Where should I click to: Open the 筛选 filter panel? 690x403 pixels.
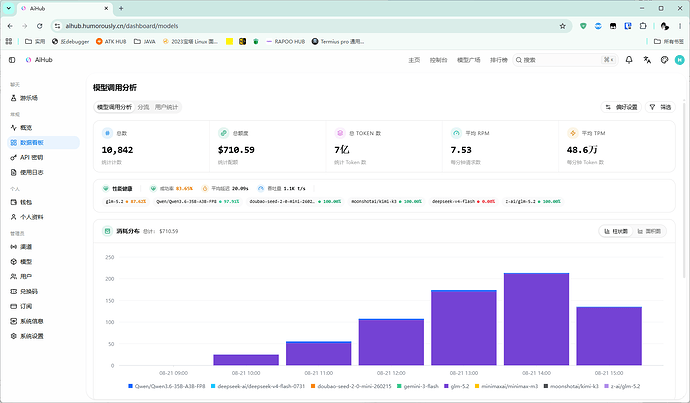[x=661, y=107]
